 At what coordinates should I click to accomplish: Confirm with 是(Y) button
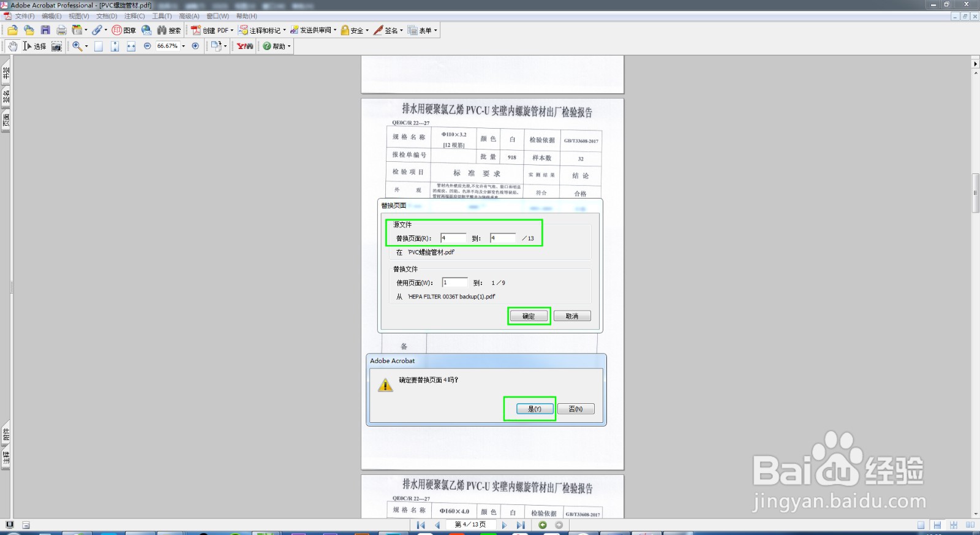[535, 409]
